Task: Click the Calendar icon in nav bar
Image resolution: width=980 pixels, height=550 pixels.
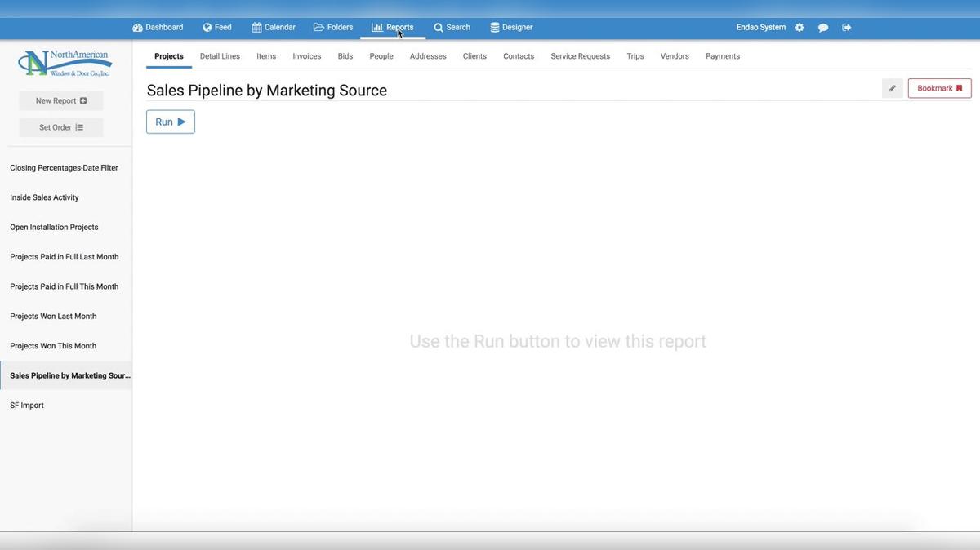Action: tap(256, 27)
